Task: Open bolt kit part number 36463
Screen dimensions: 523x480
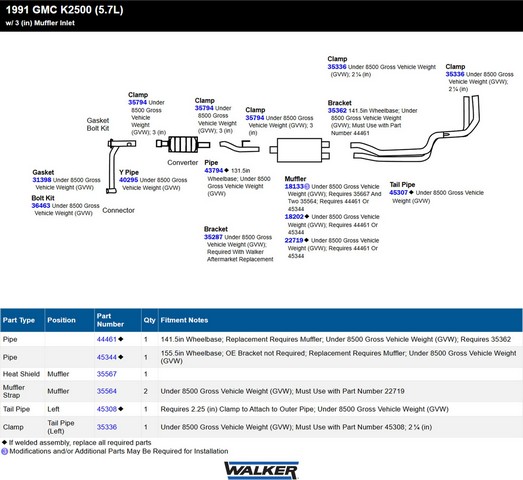Action: 41,205
